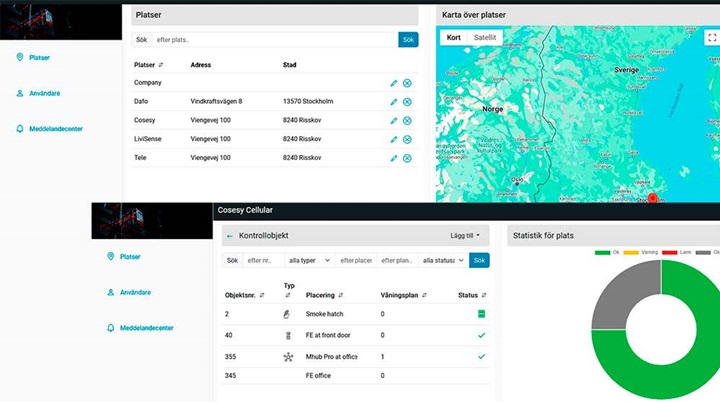720x402 pixels.
Task: Click the Meddelandecenter bell icon in the upper sidebar
Action: click(20, 129)
